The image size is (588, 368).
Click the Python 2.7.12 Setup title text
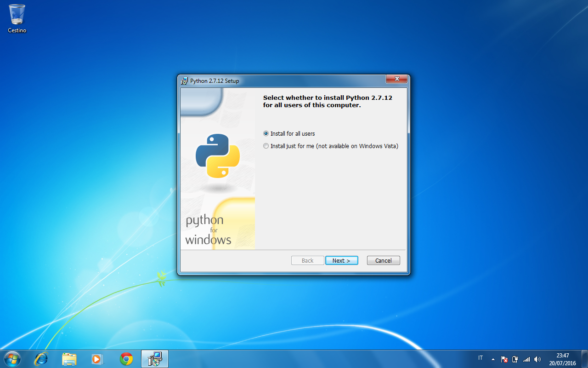tap(215, 81)
